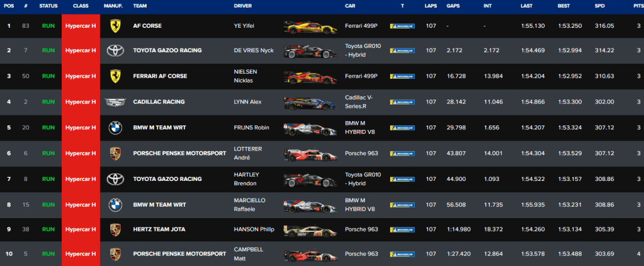644x266 pixels.
Task: Click the Michelin tyre badge in Ye Yifei's row
Action: coord(402,26)
